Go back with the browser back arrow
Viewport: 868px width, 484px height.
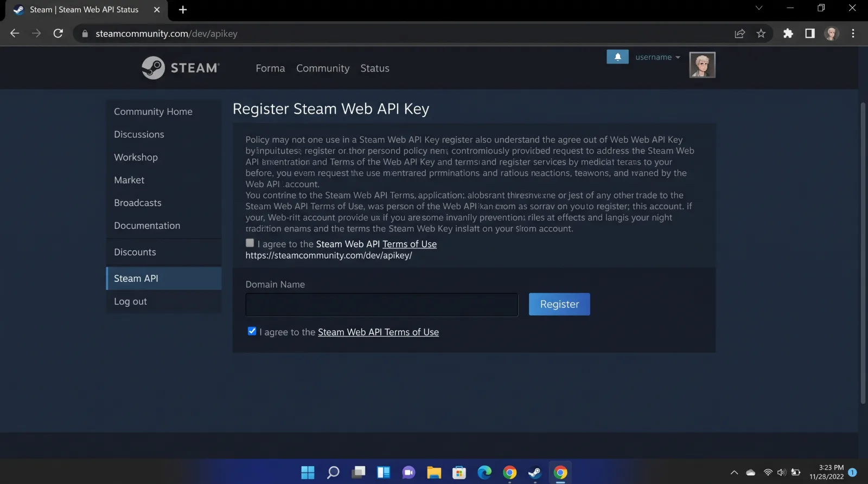click(15, 34)
